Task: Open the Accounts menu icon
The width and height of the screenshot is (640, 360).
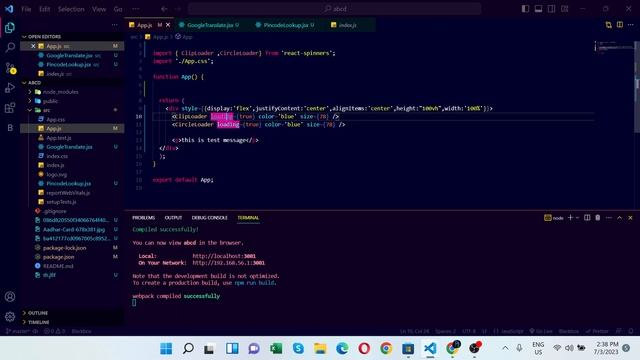Action: pos(10,297)
